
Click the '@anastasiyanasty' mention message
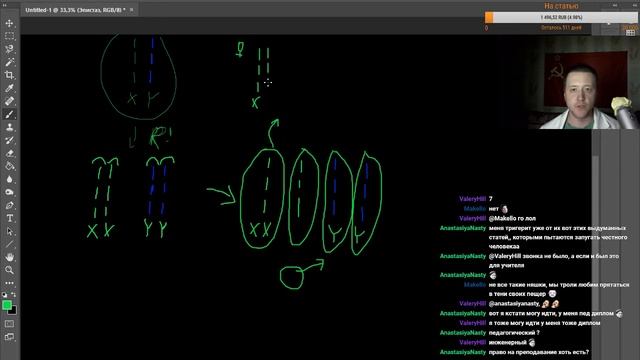524,304
